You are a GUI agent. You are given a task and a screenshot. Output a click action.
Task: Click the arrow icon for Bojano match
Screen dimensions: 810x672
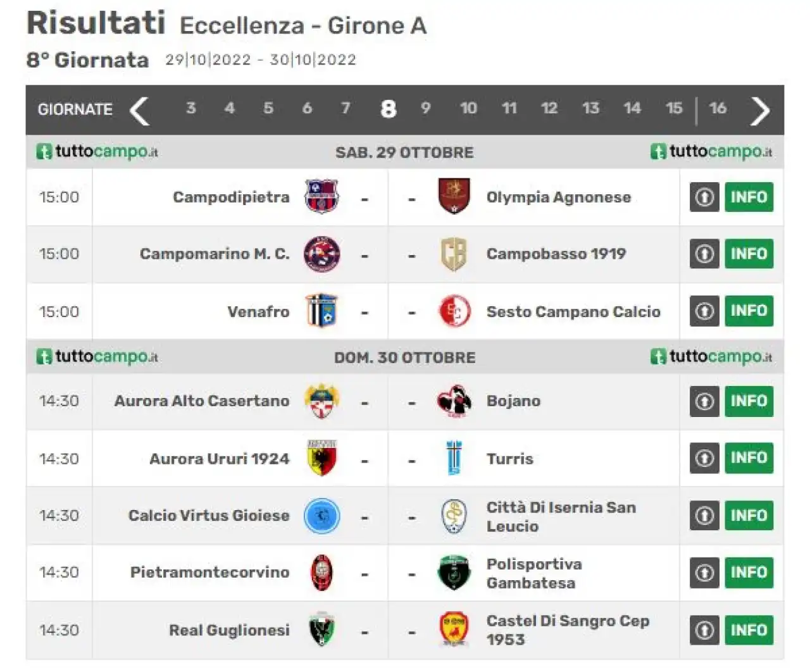point(704,401)
